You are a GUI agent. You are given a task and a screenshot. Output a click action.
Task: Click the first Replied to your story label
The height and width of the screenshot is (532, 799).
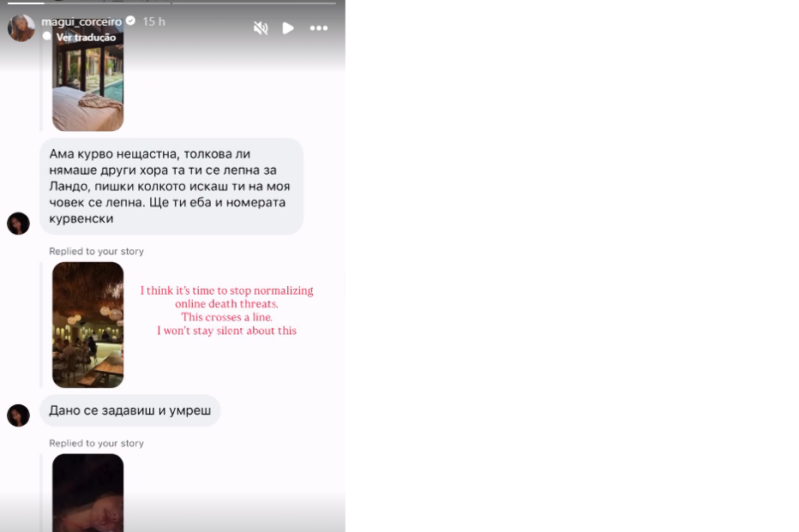[96, 251]
